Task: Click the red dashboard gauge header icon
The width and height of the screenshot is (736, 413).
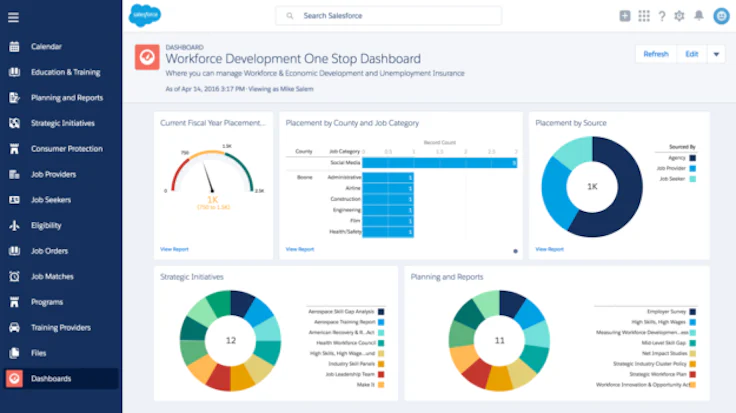Action: tap(147, 57)
